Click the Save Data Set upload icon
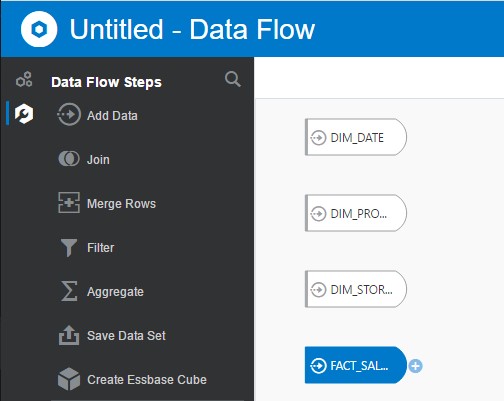The image size is (504, 401). [69, 335]
